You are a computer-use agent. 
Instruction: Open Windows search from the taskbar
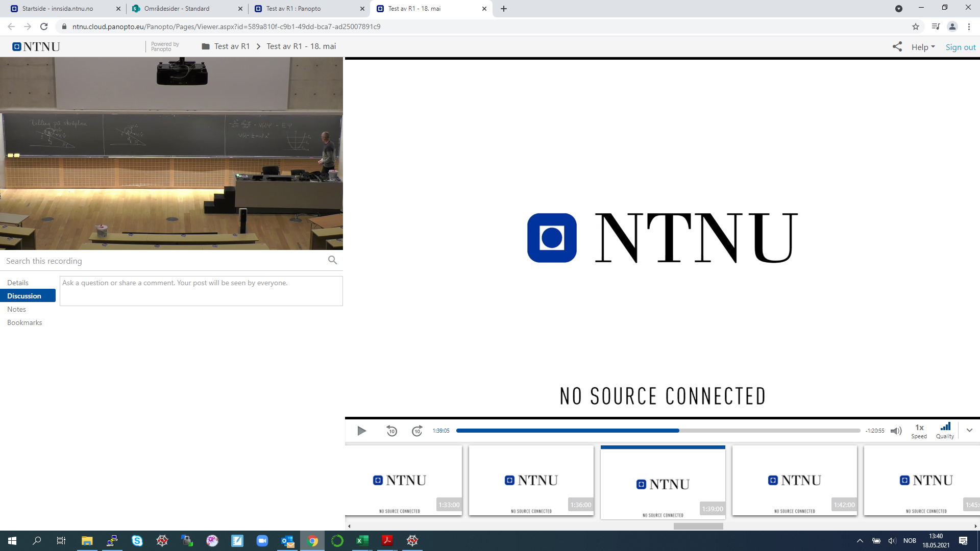tap(37, 541)
